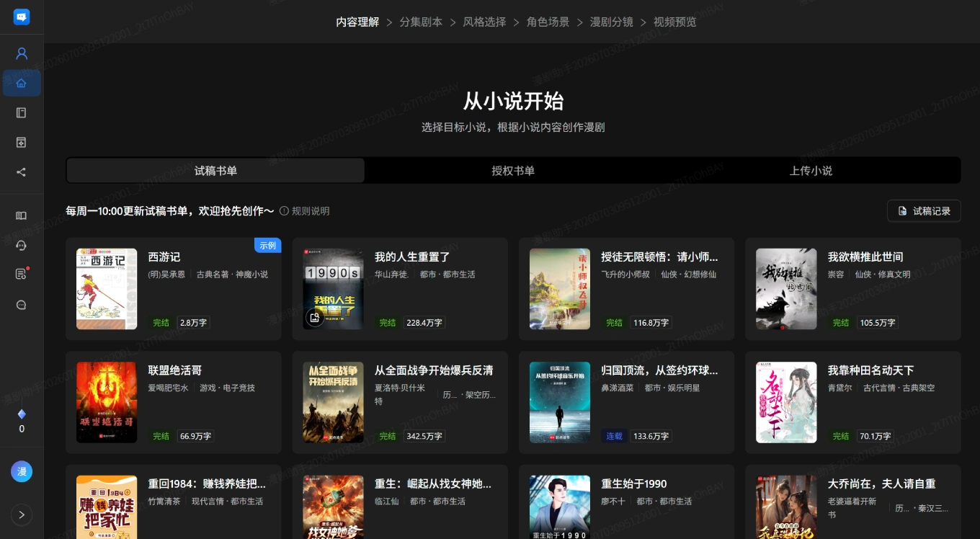Image resolution: width=980 pixels, height=539 pixels.
Task: Go to 分集剧本 step
Action: [x=421, y=22]
